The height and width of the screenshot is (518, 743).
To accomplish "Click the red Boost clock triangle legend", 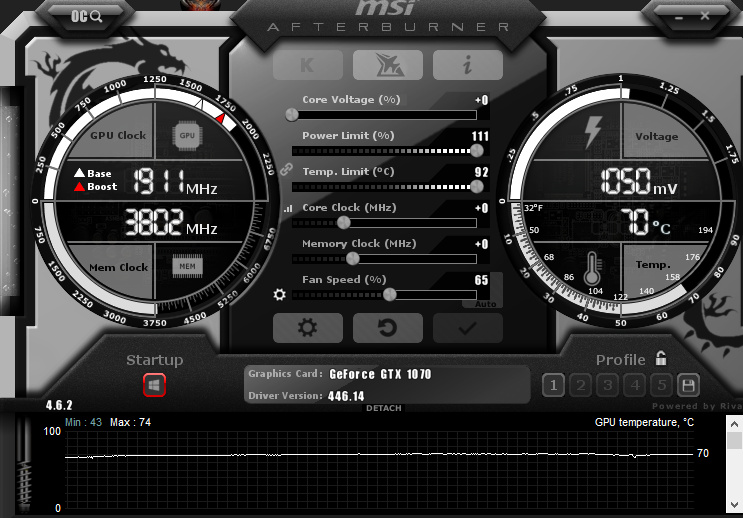I will (79, 186).
